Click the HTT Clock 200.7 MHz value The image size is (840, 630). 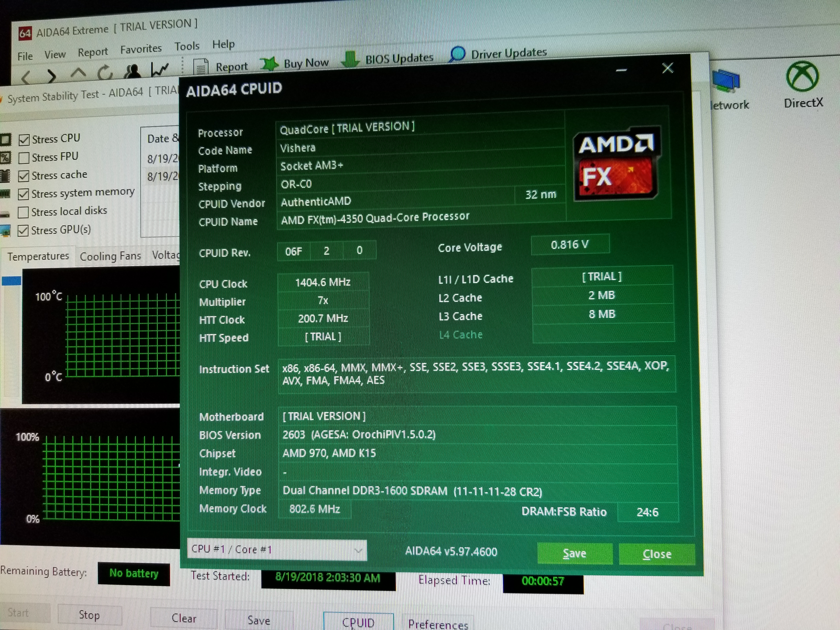click(x=323, y=318)
